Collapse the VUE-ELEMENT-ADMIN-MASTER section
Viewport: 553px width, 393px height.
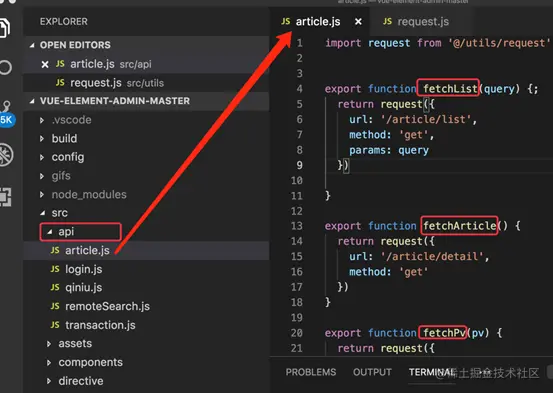tap(32, 101)
